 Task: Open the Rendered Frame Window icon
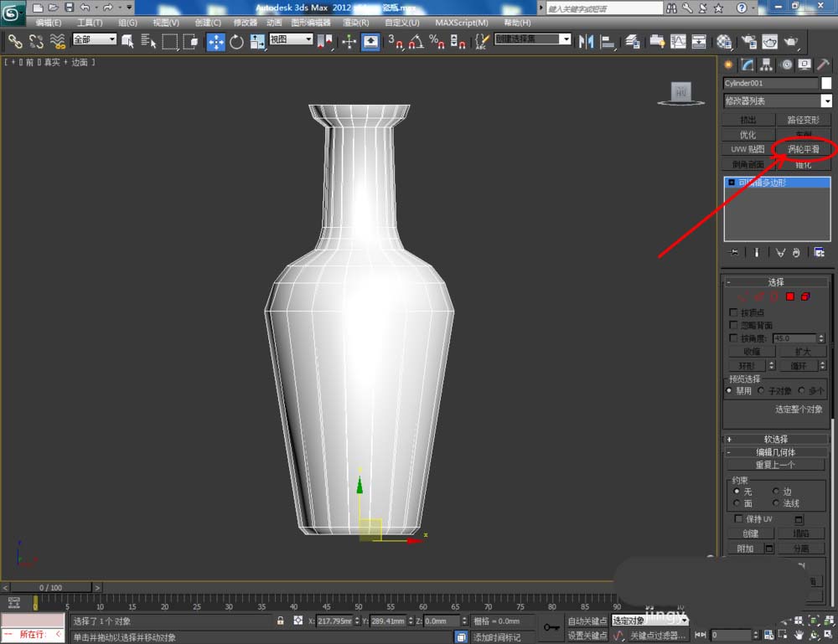click(x=769, y=41)
